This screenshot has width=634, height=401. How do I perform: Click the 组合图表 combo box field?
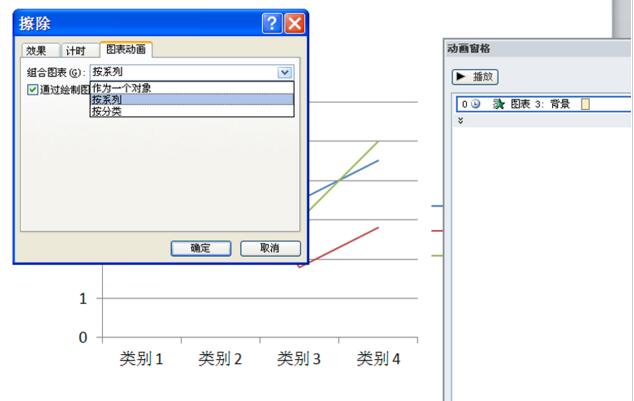click(x=192, y=72)
